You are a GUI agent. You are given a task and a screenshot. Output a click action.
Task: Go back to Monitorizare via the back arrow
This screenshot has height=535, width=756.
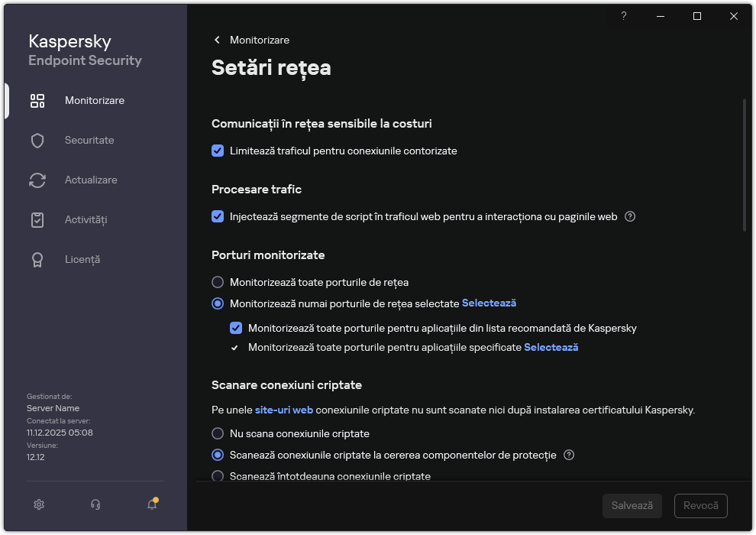click(216, 40)
